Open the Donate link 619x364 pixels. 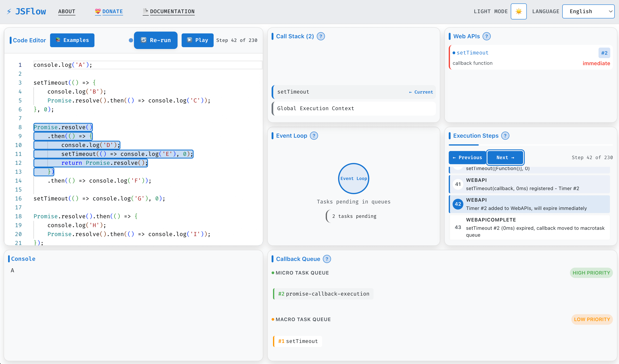pyautogui.click(x=109, y=11)
